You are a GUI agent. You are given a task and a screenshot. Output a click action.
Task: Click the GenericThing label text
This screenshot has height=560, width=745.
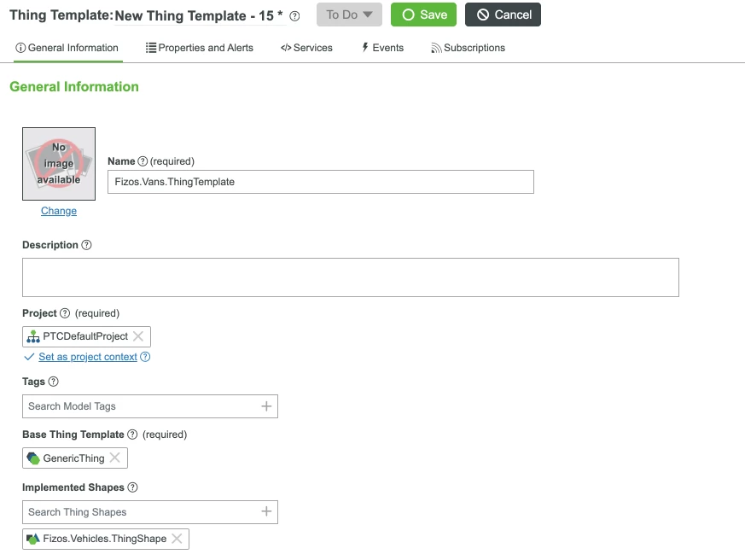[x=73, y=458]
